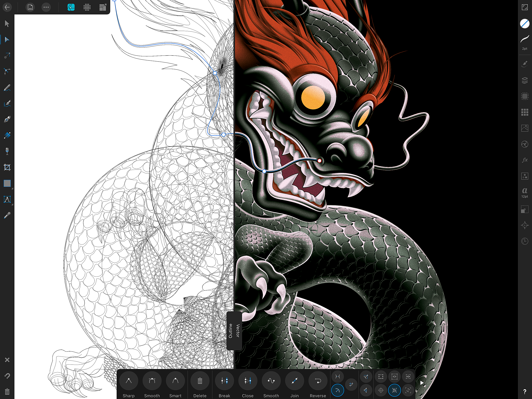
Task: Open the three-dots more options menu
Action: pyautogui.click(x=46, y=7)
